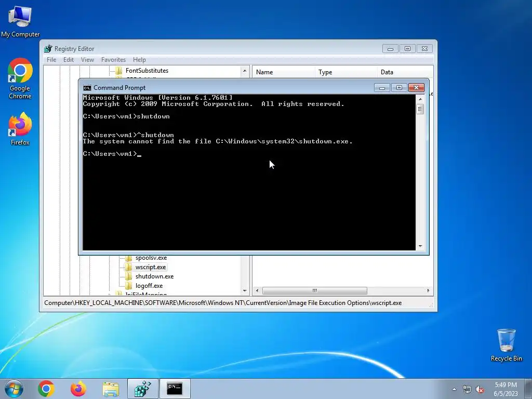Click the Registry Editor title bar icon
The image size is (532, 399).
coord(48,48)
